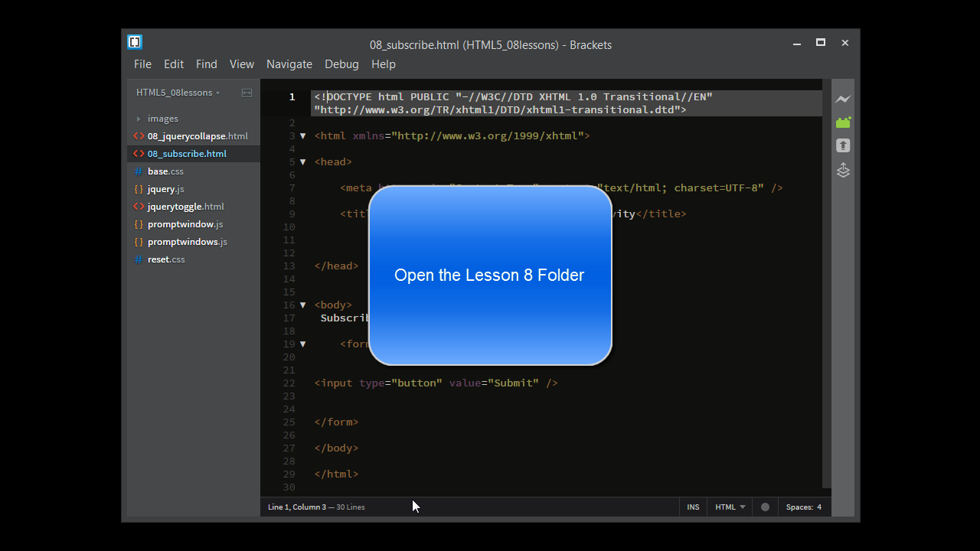
Task: Open the HTML language mode dropdown
Action: click(730, 507)
